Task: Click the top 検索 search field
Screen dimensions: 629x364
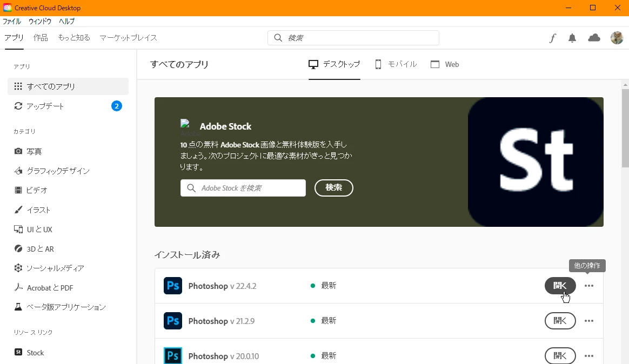Action: 353,38
